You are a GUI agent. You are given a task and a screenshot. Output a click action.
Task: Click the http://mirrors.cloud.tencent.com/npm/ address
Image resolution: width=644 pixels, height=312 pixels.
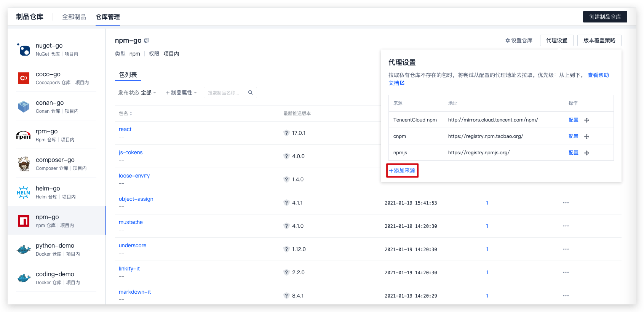tap(493, 120)
